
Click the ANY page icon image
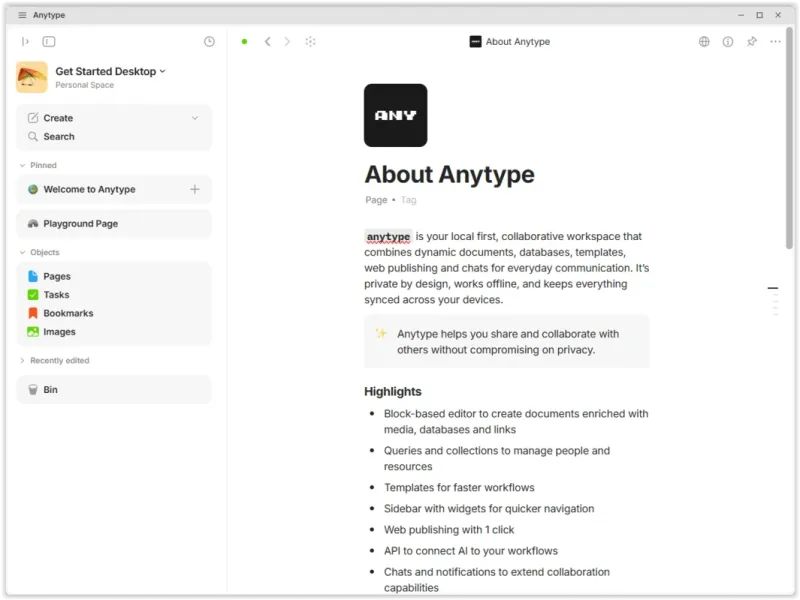coord(395,115)
